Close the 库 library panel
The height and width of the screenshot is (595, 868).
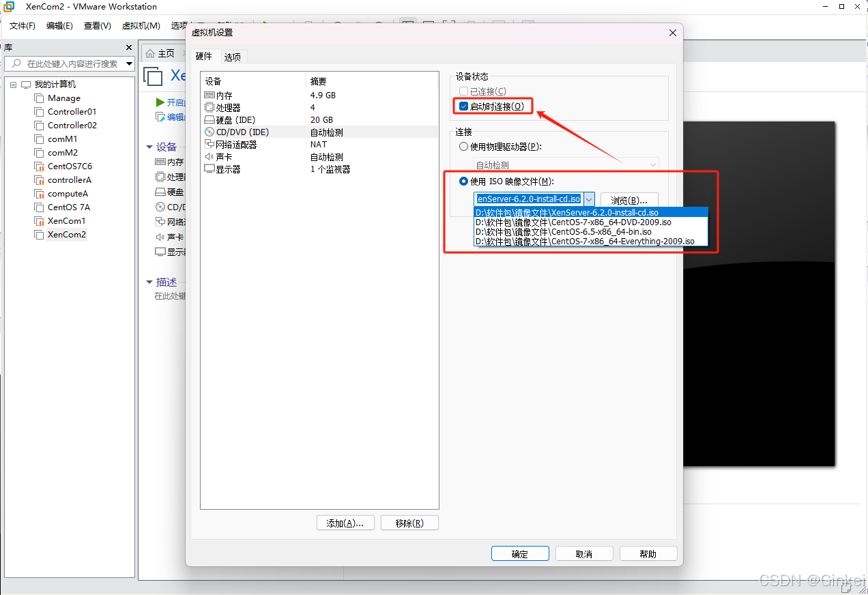click(x=129, y=47)
